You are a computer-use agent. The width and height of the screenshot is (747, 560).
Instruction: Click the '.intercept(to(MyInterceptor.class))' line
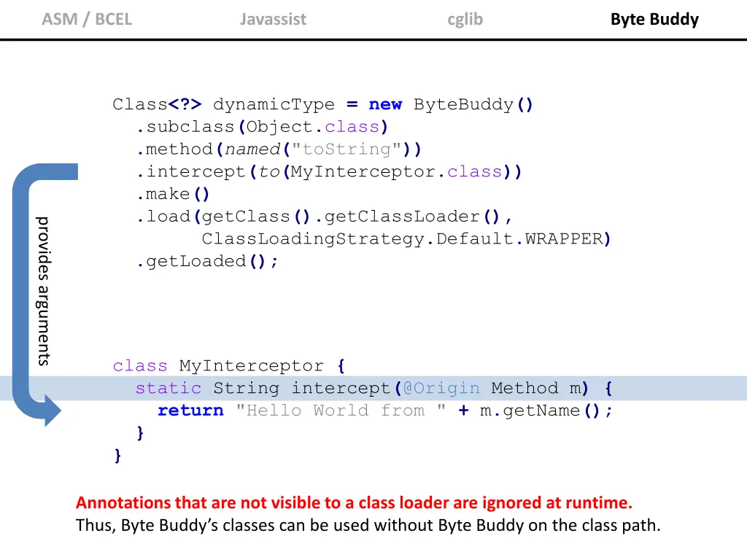tap(329, 171)
